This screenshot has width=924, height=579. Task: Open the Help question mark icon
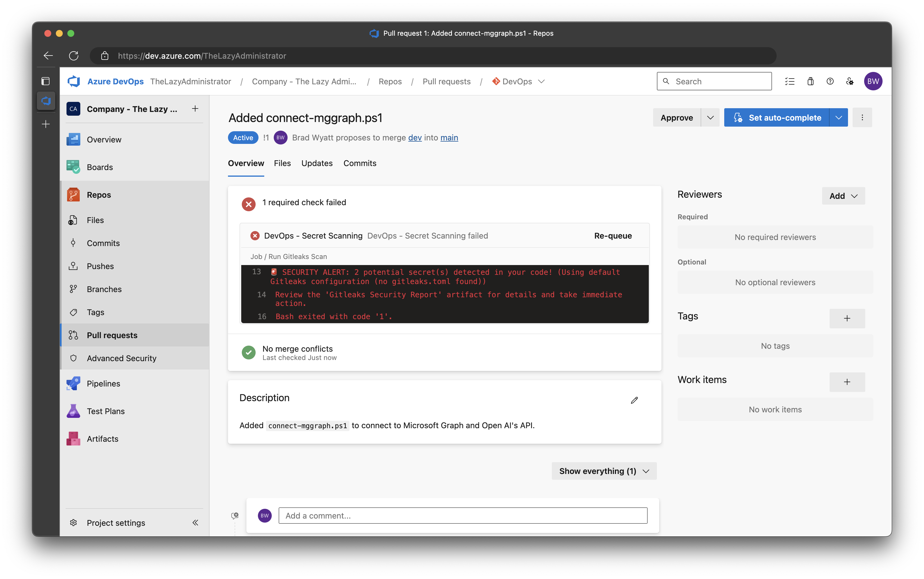[x=830, y=81]
